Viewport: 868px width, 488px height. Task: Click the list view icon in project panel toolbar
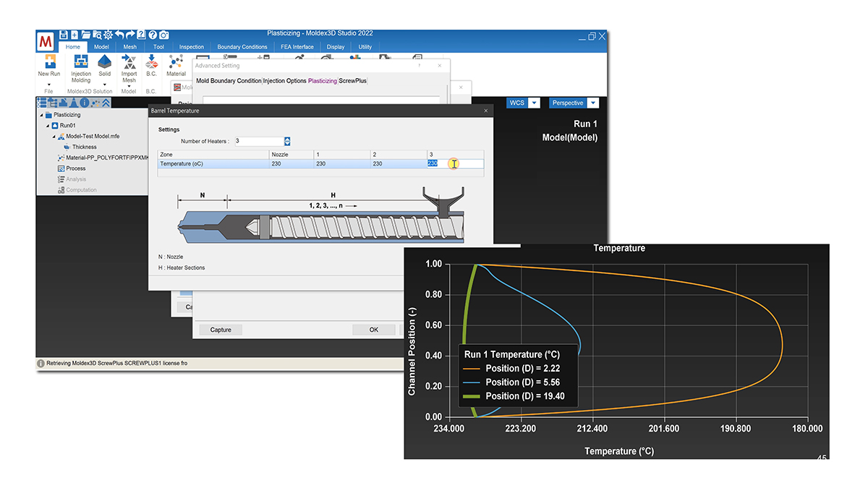click(x=41, y=103)
